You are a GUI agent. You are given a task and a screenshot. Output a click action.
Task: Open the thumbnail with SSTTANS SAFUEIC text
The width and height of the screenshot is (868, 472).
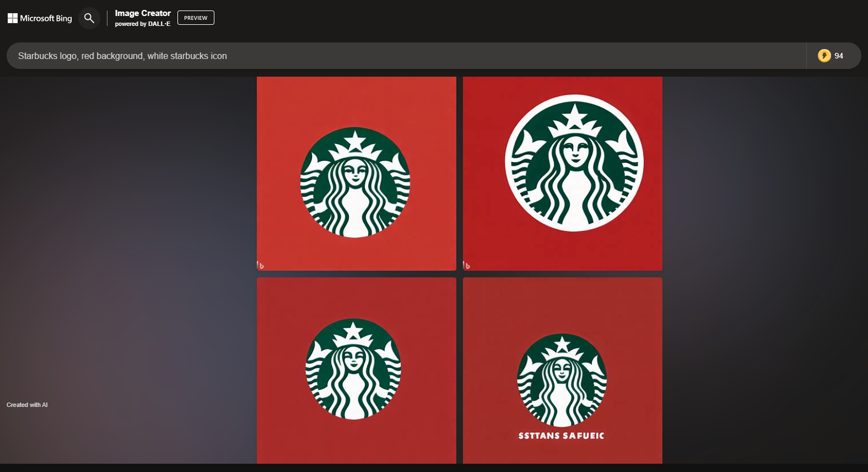pyautogui.click(x=563, y=371)
